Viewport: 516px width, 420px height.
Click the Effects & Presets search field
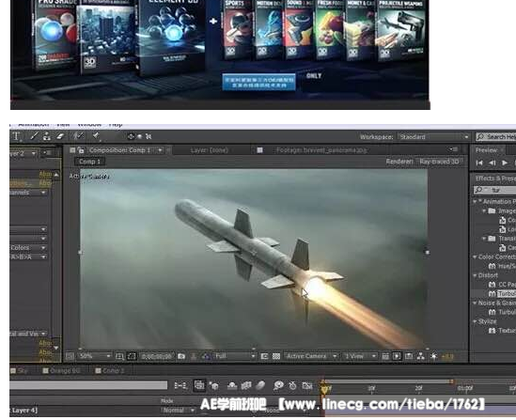[x=494, y=190]
